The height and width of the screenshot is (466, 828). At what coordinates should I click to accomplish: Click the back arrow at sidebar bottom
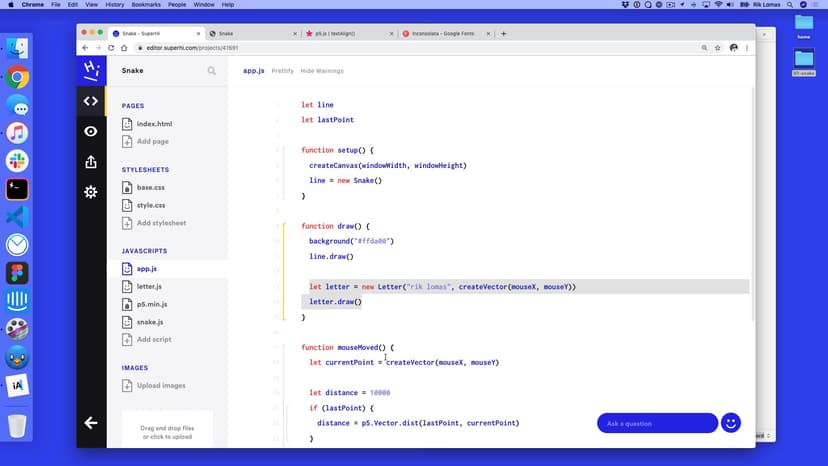coord(91,423)
